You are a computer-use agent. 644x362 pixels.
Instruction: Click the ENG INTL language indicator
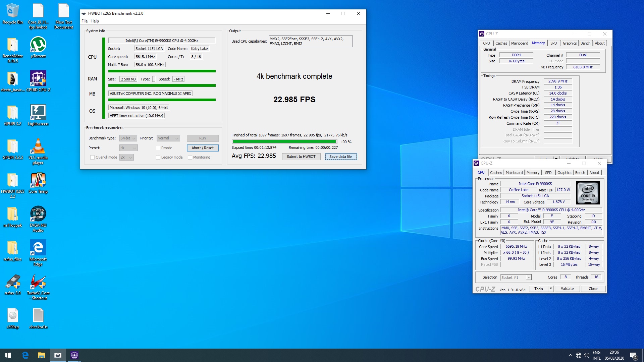tap(596, 355)
